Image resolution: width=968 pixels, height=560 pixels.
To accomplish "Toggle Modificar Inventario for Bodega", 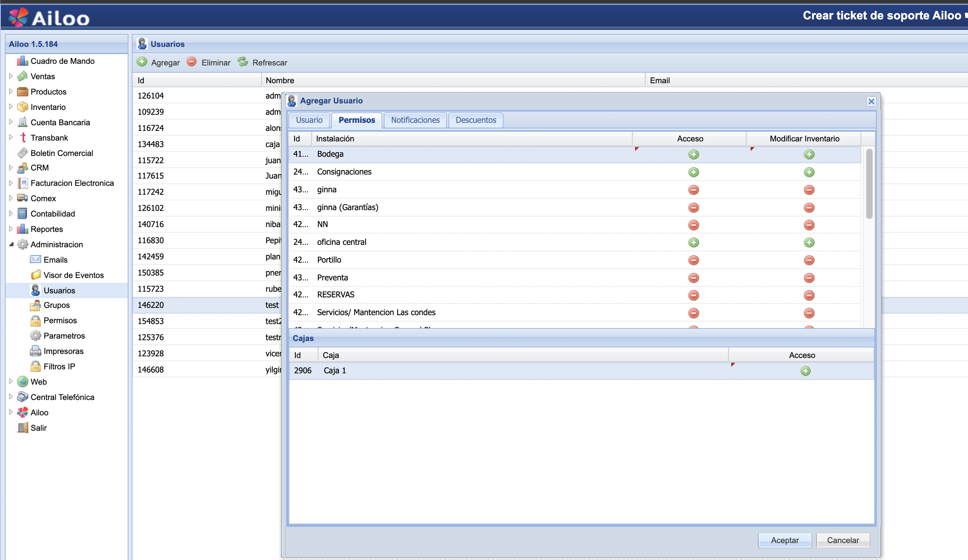I will click(x=809, y=154).
